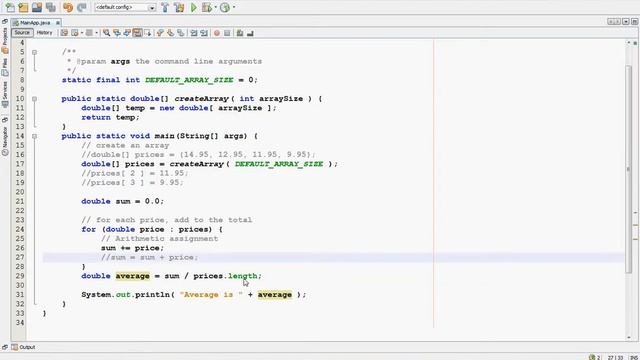Show opened documents list dropdown
640x360 pixels.
tap(626, 22)
